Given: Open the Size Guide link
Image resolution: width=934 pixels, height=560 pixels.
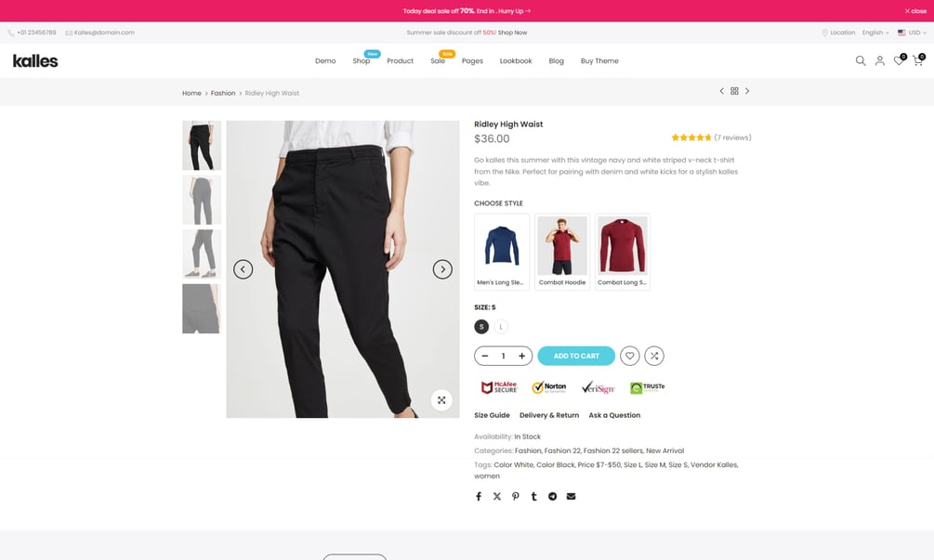Looking at the screenshot, I should [492, 415].
